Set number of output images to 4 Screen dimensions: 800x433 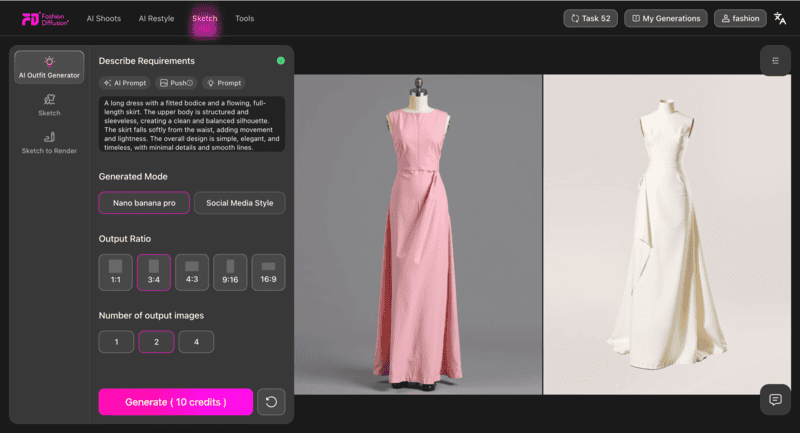tap(196, 342)
